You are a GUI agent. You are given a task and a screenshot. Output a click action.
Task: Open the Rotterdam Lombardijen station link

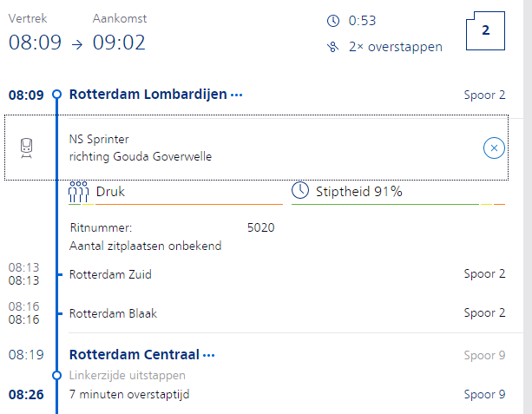pyautogui.click(x=148, y=95)
